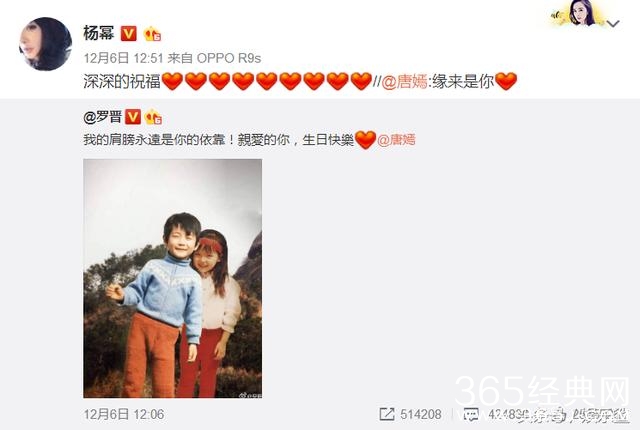Click the OPPO R9s source link
This screenshot has width=640, height=430.
229,58
